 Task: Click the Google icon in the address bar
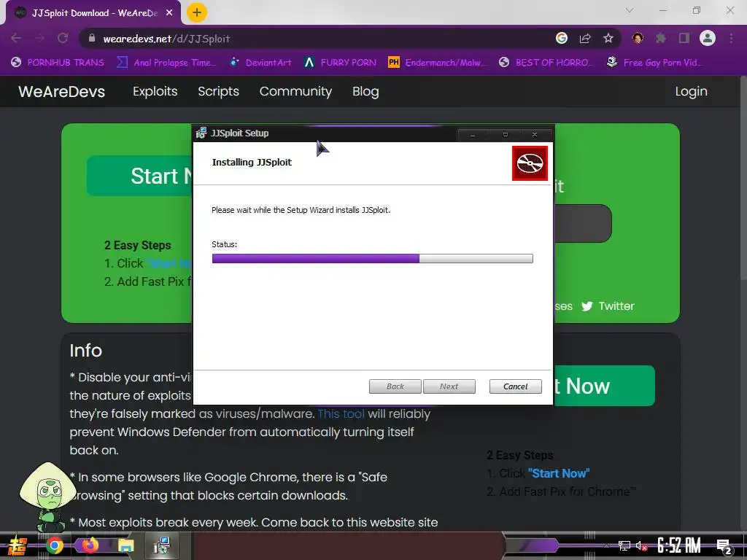(562, 38)
